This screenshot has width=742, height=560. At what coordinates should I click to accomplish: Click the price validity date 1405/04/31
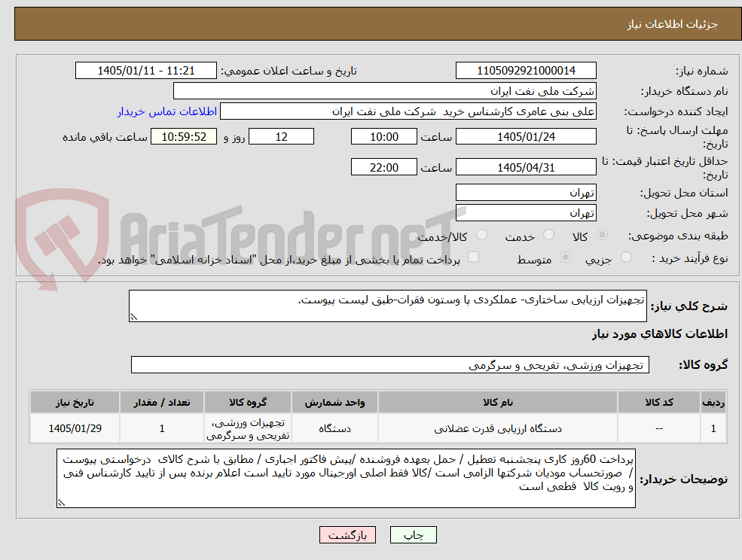click(x=526, y=167)
